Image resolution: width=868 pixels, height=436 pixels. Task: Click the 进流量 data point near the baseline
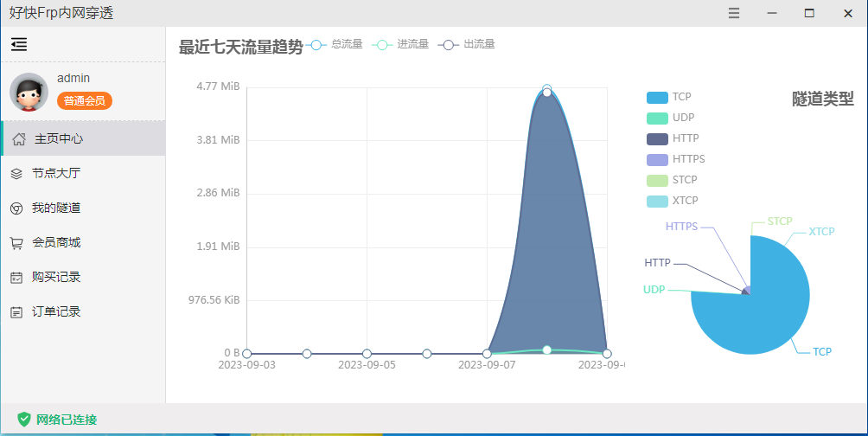point(547,349)
